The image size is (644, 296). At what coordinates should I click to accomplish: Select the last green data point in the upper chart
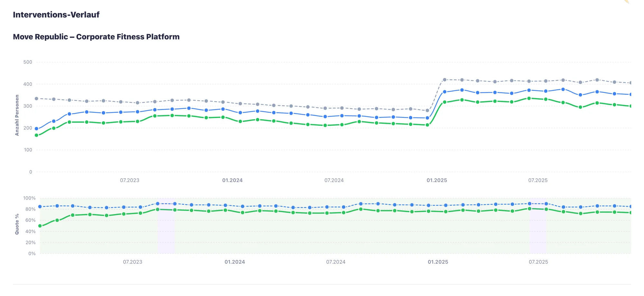pos(630,106)
